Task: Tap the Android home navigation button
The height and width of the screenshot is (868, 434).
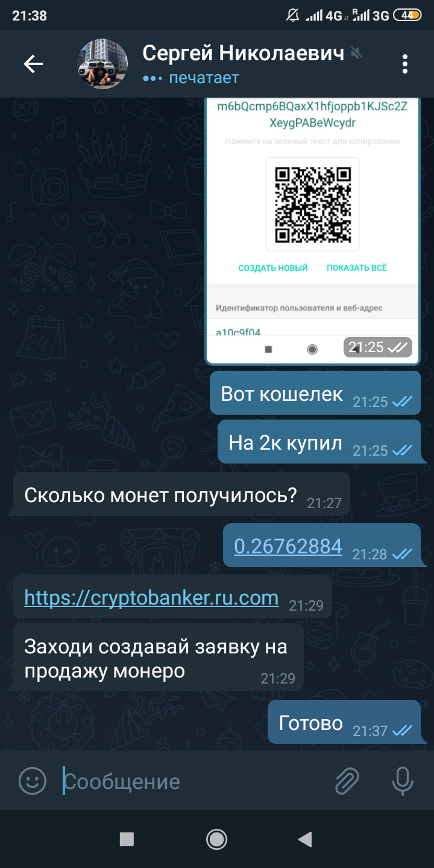Action: point(216,838)
